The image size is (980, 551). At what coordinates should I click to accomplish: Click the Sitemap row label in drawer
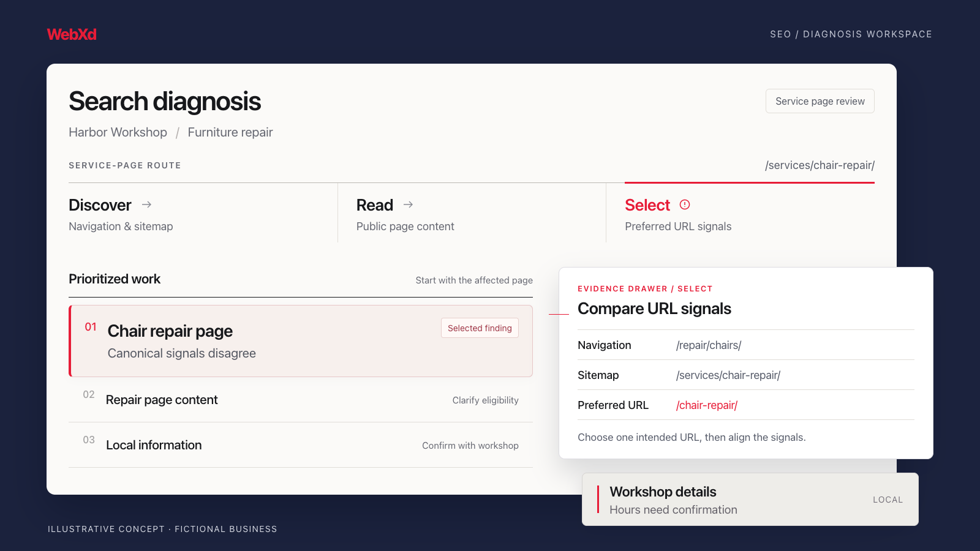click(x=598, y=375)
